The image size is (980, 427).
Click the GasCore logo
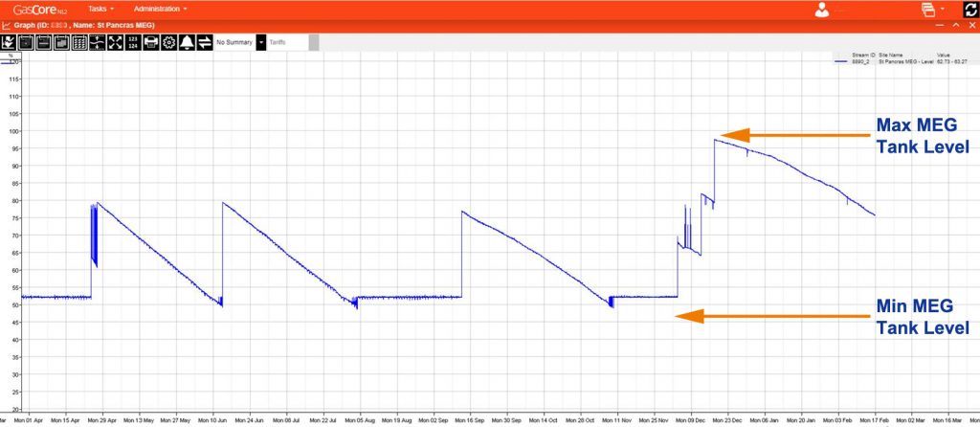click(40, 10)
